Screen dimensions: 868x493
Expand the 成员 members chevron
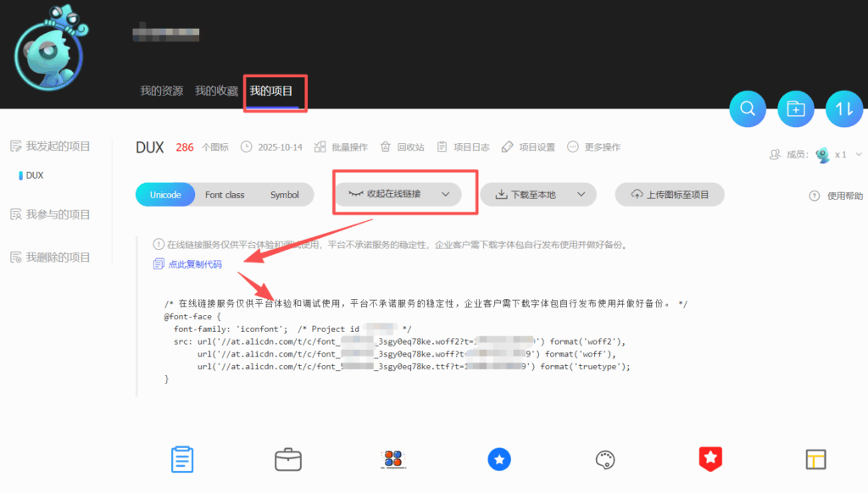[859, 155]
